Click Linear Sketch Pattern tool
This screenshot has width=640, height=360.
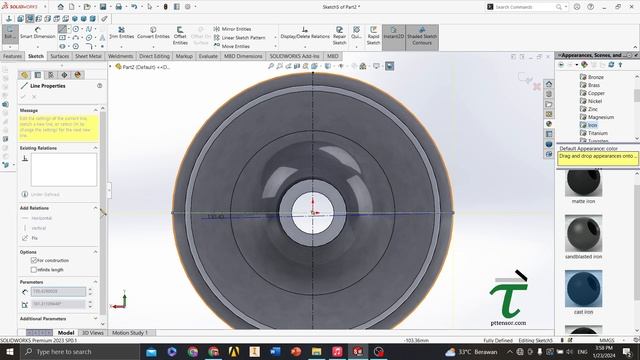pyautogui.click(x=239, y=38)
